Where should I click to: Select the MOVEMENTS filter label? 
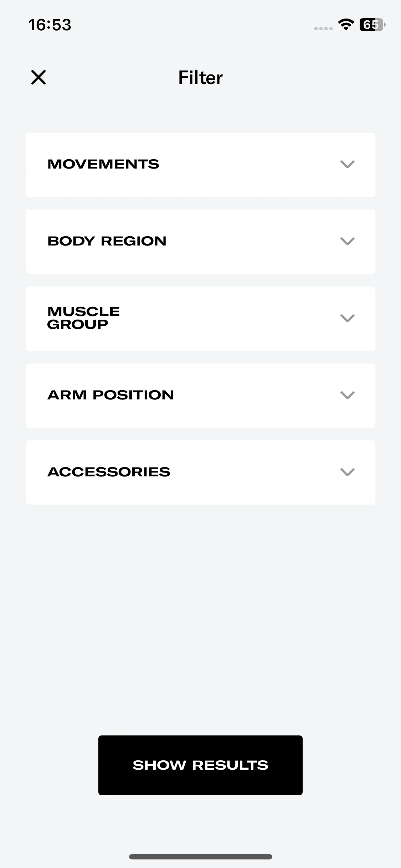103,164
